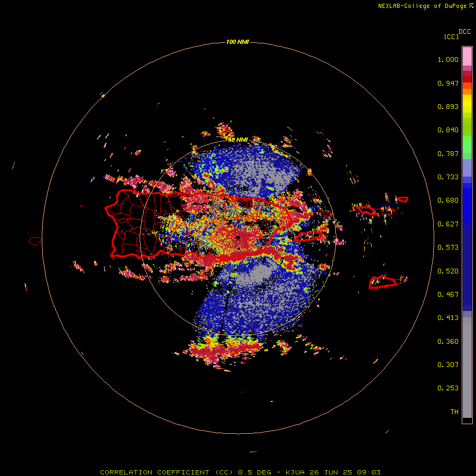Screen dimensions: 476x476
Task: Click the 0.520 value on the color scale
Action: point(448,271)
